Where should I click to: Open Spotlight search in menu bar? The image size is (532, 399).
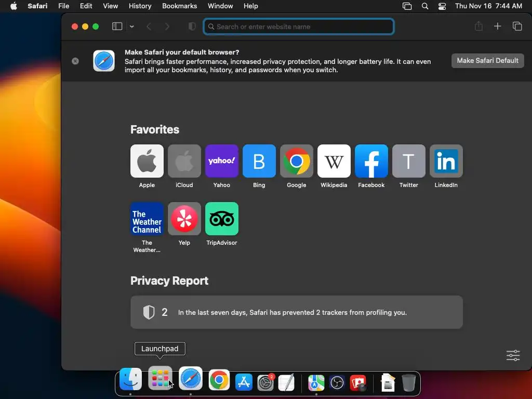pyautogui.click(x=425, y=6)
